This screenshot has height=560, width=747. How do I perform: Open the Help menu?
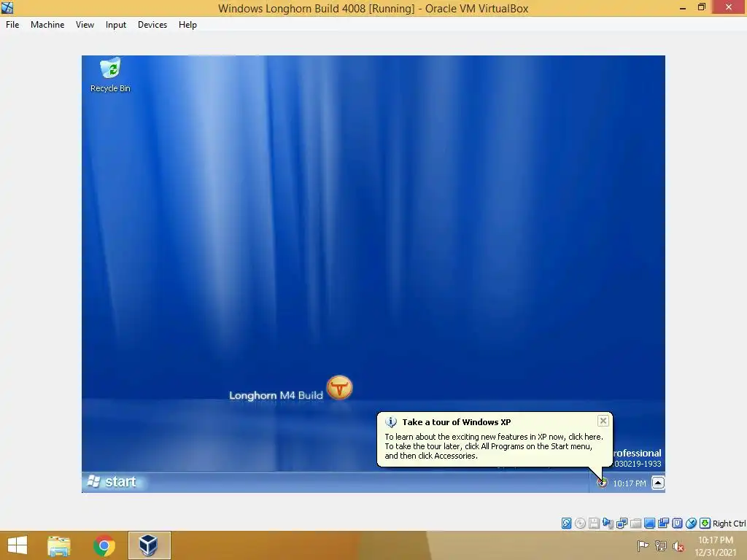click(x=187, y=25)
